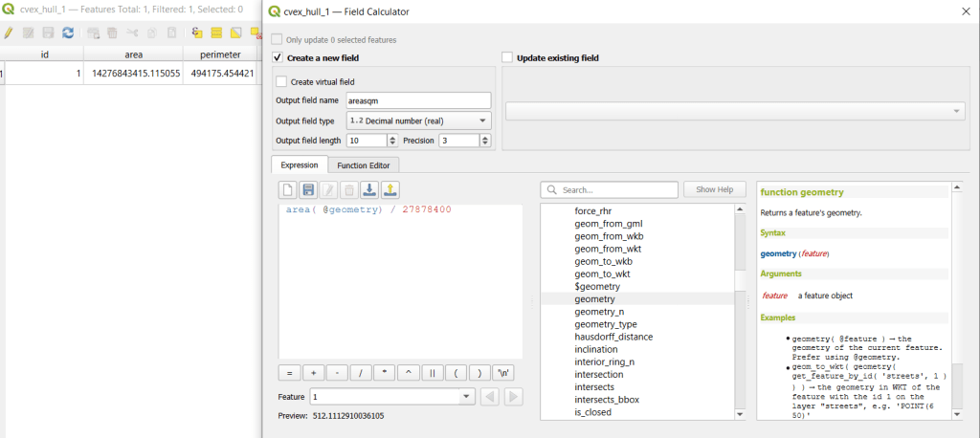Switch to the Function Editor tab

pos(364,165)
